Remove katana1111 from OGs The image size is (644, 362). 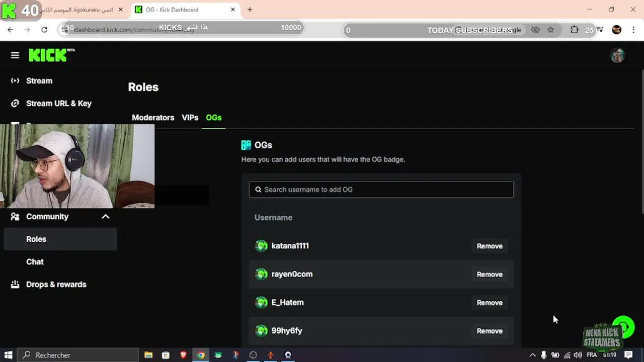(490, 246)
